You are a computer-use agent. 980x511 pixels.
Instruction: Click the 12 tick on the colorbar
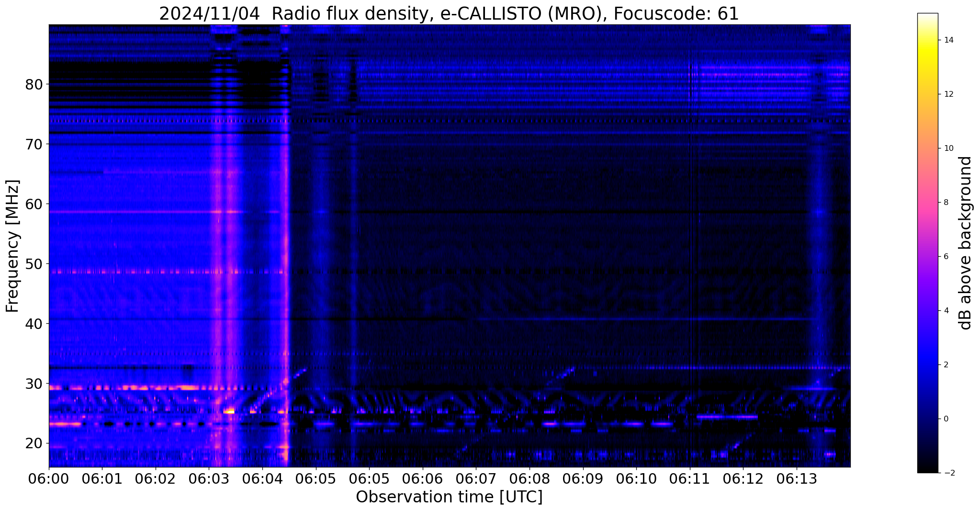coord(948,94)
